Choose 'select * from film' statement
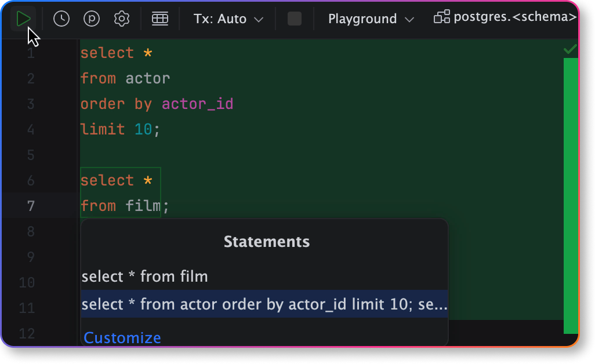 point(264,276)
